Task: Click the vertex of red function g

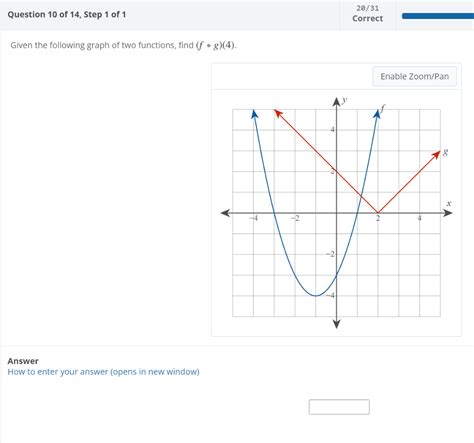Action: click(378, 213)
